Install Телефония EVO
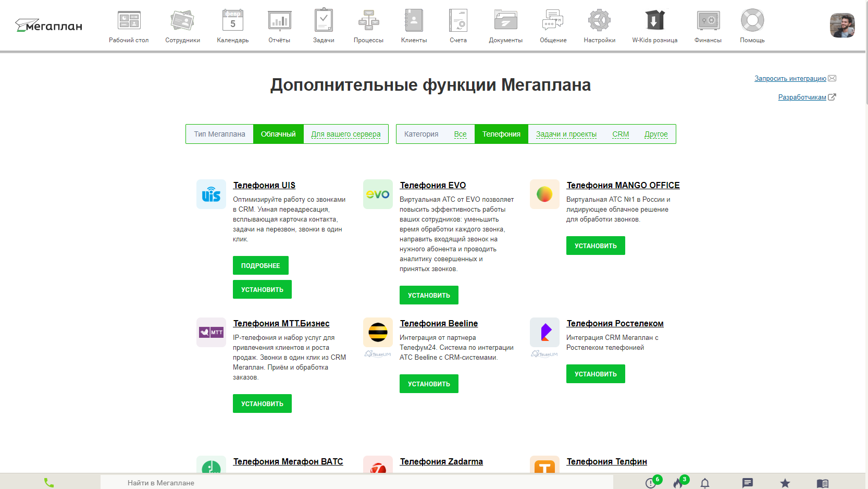 429,295
